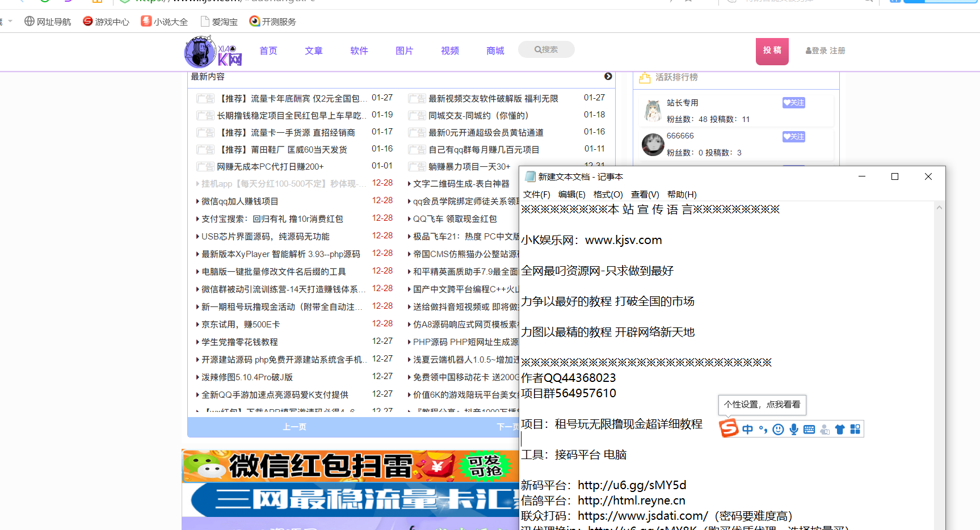The image size is (980, 530).
Task: Open the Sogou toolbox grid icon
Action: click(x=855, y=430)
